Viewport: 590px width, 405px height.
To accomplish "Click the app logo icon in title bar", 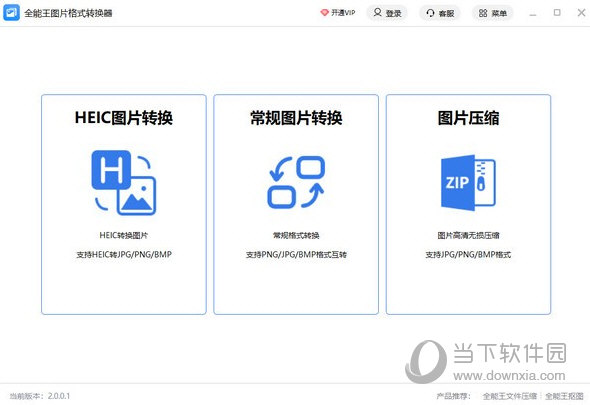I will (11, 13).
